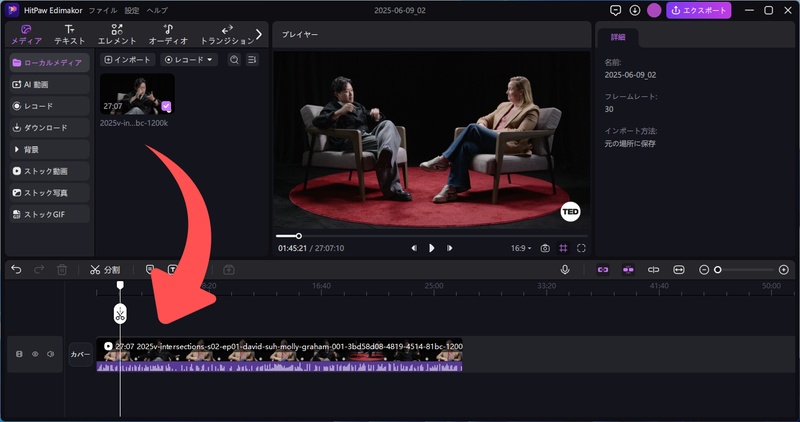This screenshot has width=800, height=422.
Task: Open the 詳細 details tab
Action: (617, 37)
